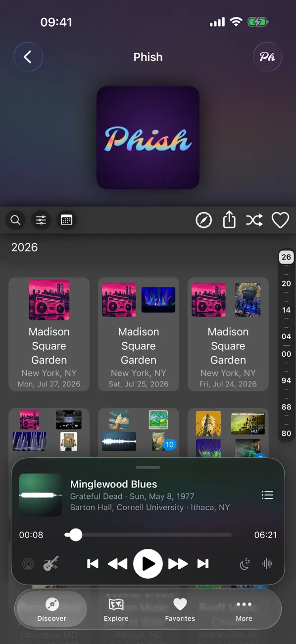Switch to the Discover tab
This screenshot has height=644, width=296.
(x=51, y=609)
